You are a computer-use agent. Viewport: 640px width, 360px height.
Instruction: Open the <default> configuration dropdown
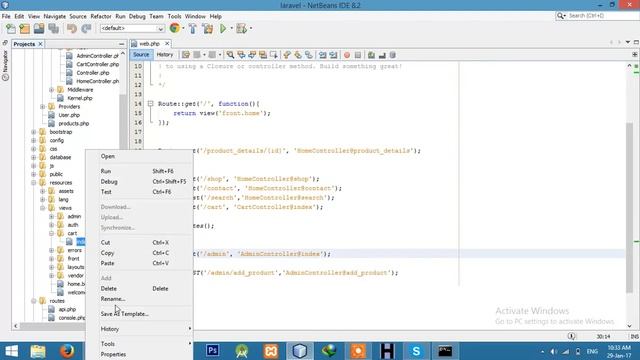click(132, 28)
